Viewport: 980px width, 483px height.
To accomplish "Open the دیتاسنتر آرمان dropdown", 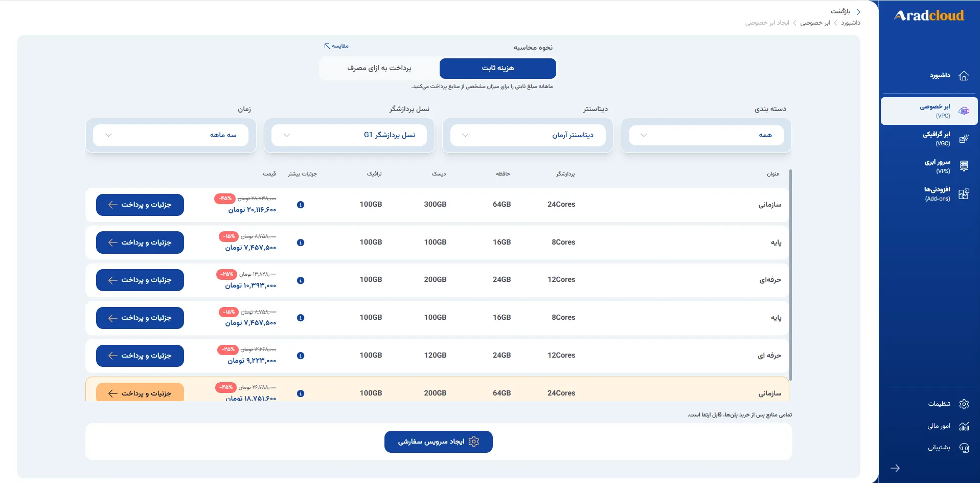I will [528, 135].
